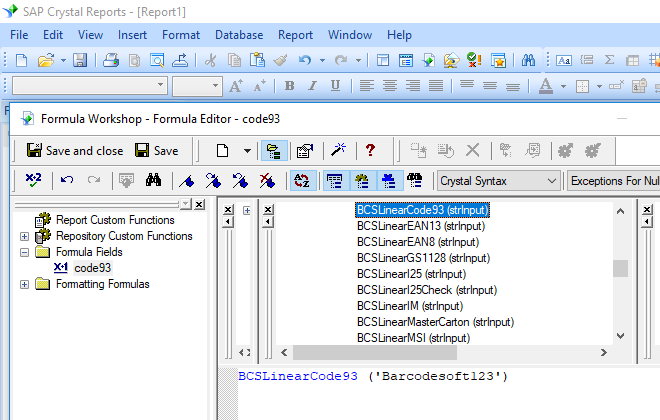Go to previous bookmark

240,181
